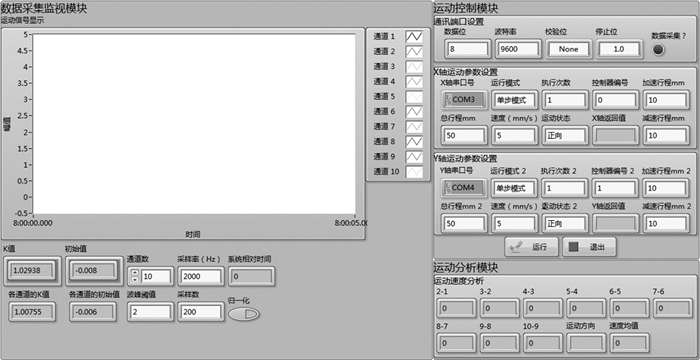Click the 波特率 field showing 9600
The height and width of the screenshot is (360, 700).
pyautogui.click(x=518, y=49)
